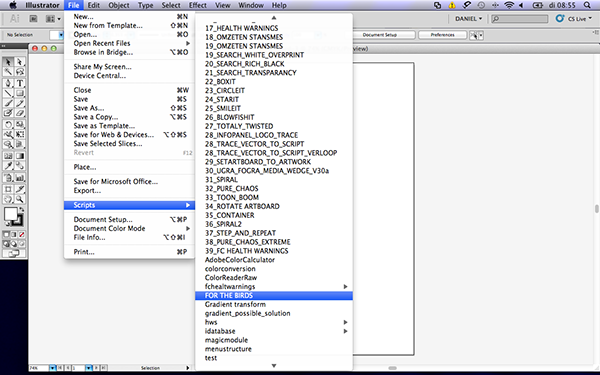Click scroll-down arrow at scripts list bottom
The image size is (600, 375).
(x=274, y=366)
